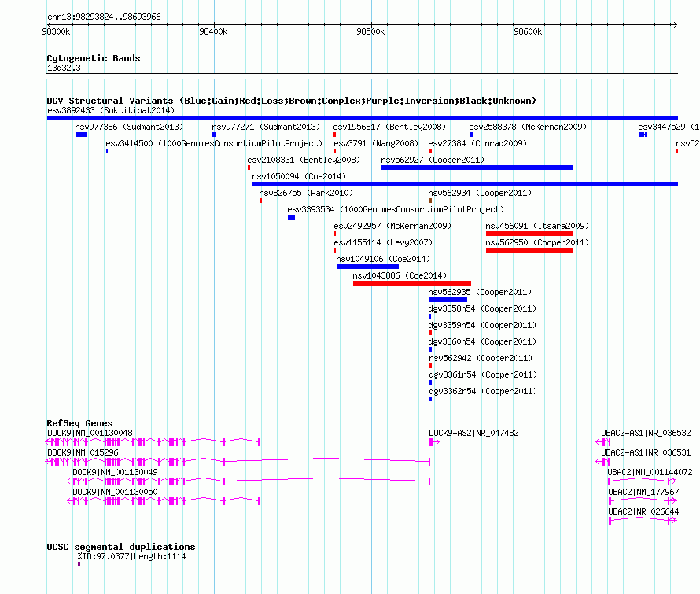Select the nsv826755 (Park2010) label
The height and width of the screenshot is (594, 700).
(x=306, y=193)
